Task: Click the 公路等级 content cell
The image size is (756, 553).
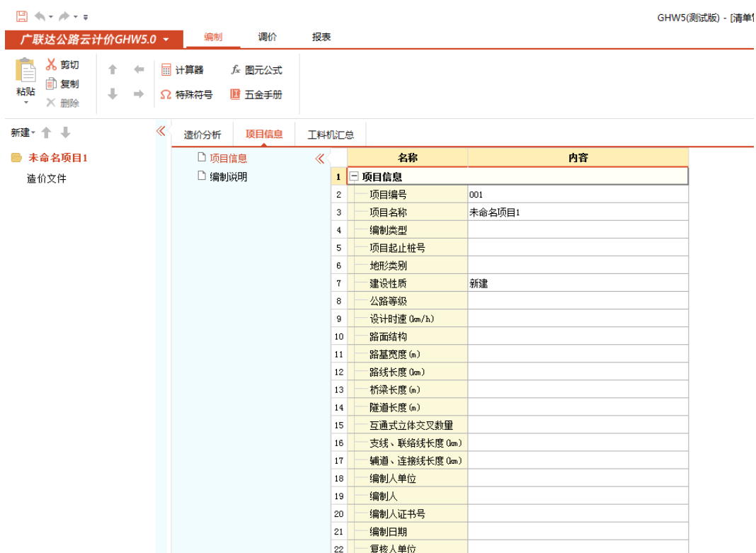Action: point(577,301)
